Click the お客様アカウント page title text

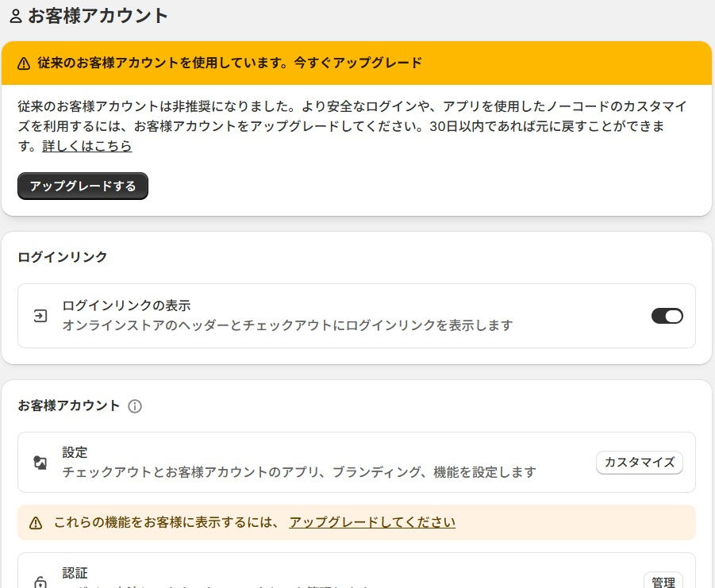pyautogui.click(x=98, y=16)
